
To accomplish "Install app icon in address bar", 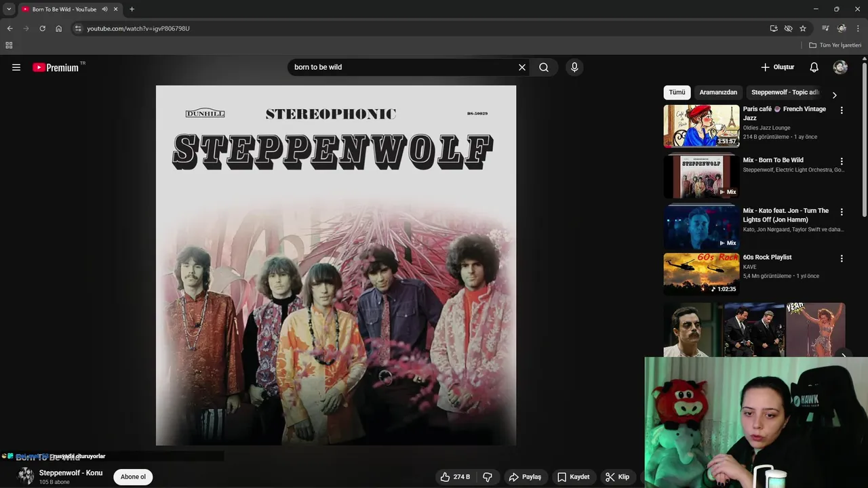I will [x=774, y=28].
